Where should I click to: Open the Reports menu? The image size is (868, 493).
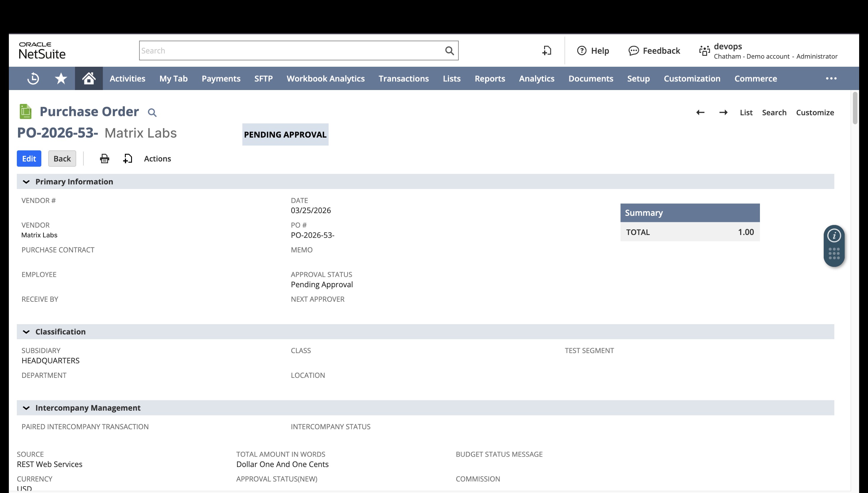pyautogui.click(x=490, y=79)
